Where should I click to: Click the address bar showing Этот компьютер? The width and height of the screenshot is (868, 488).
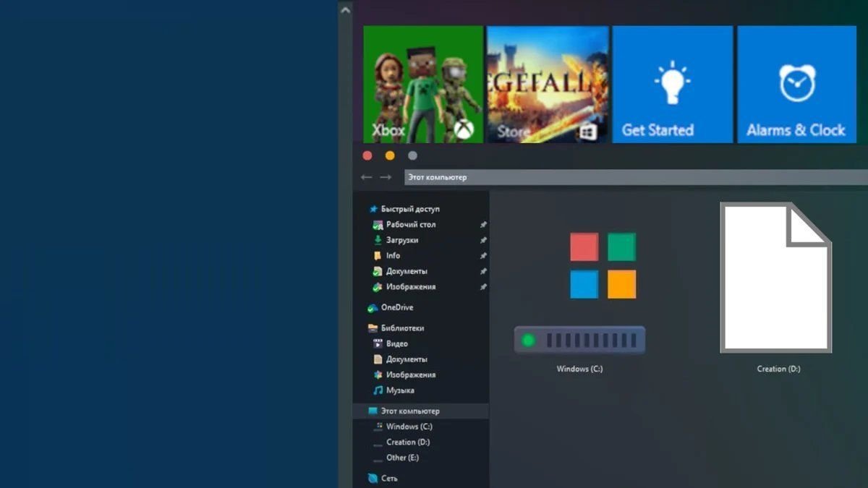(x=636, y=177)
